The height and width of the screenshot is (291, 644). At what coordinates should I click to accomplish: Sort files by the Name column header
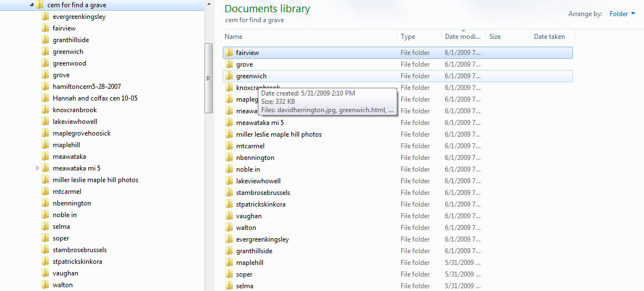[234, 37]
